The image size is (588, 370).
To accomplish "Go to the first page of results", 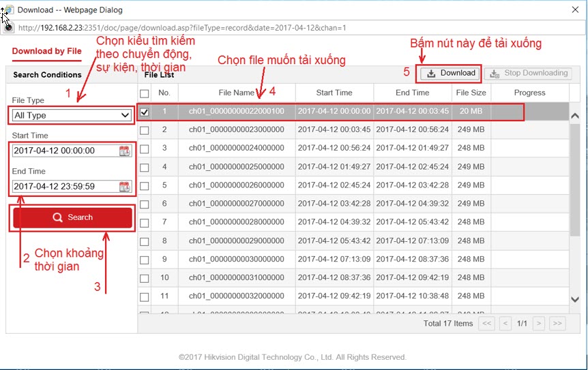I will tap(486, 323).
